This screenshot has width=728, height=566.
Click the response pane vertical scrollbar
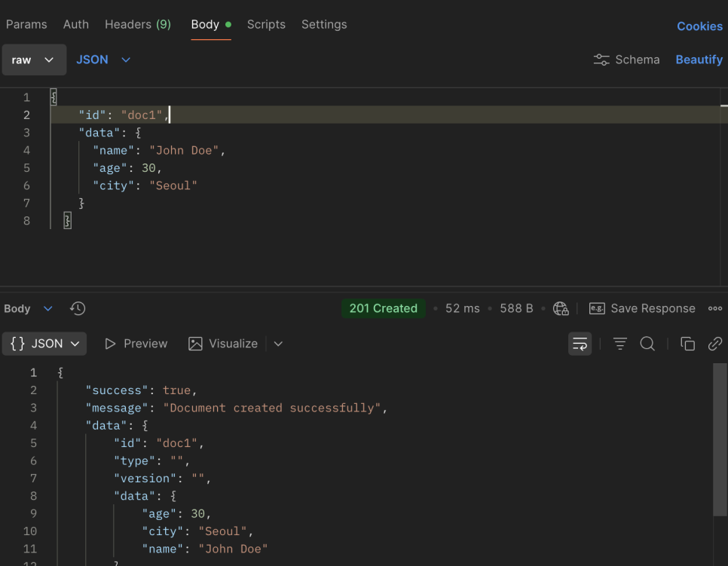[720, 439]
